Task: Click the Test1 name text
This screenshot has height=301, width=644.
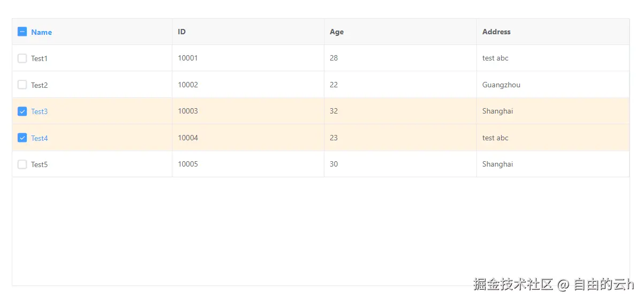Action: pos(39,58)
